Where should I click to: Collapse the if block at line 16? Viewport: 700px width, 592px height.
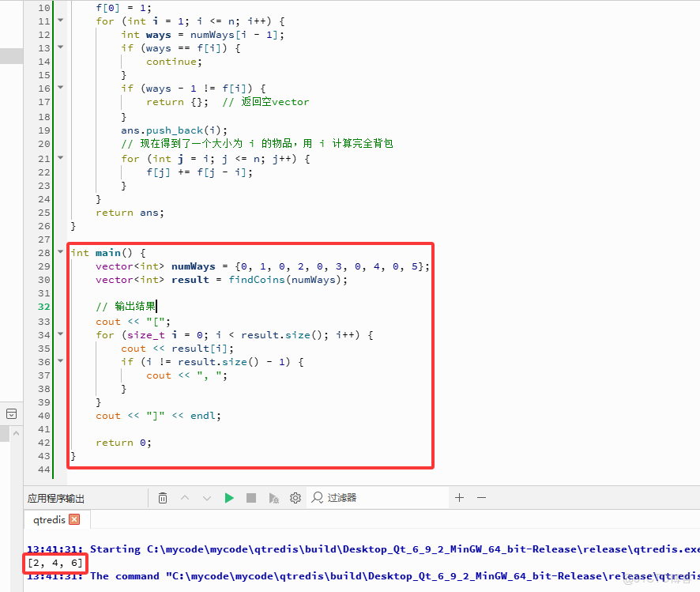[x=60, y=88]
